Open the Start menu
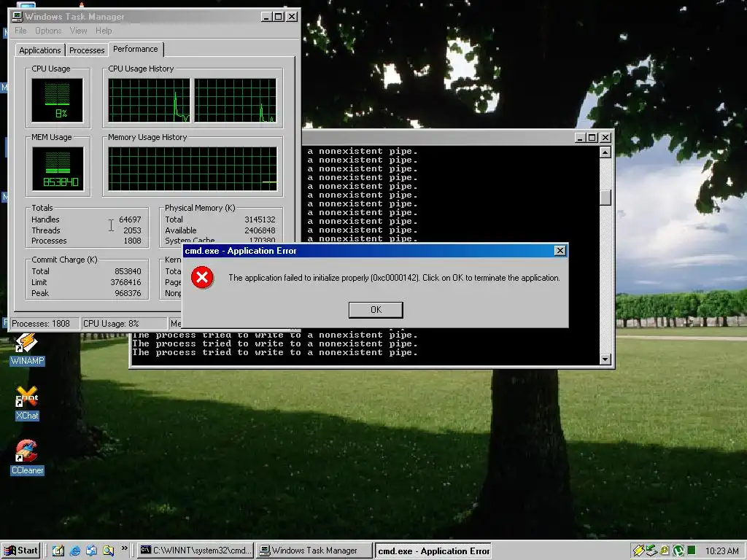 click(x=21, y=551)
